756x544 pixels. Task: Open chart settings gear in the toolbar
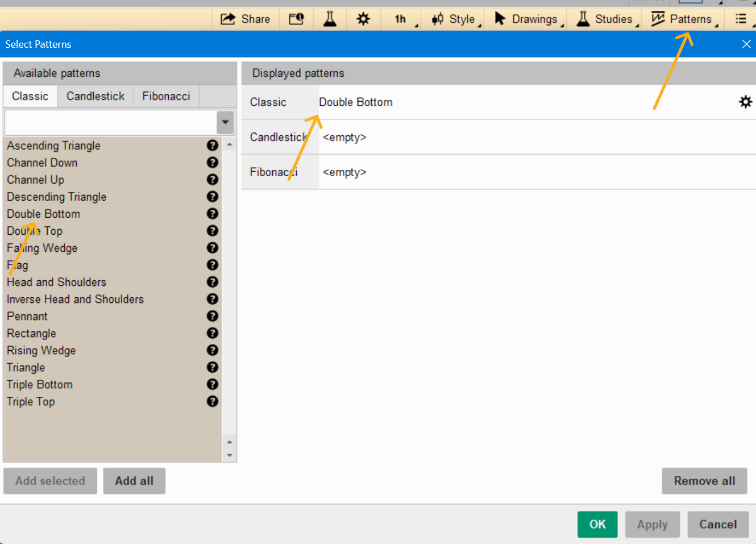tap(363, 19)
